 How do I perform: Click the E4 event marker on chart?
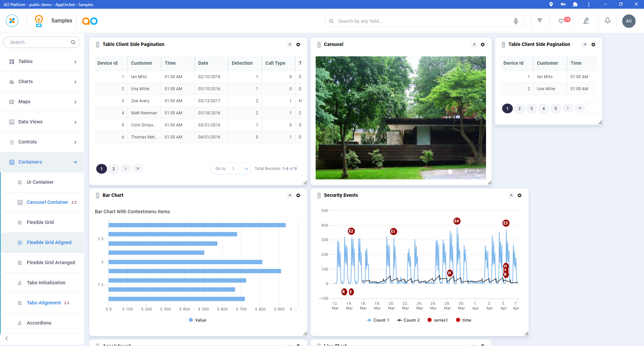click(x=457, y=221)
